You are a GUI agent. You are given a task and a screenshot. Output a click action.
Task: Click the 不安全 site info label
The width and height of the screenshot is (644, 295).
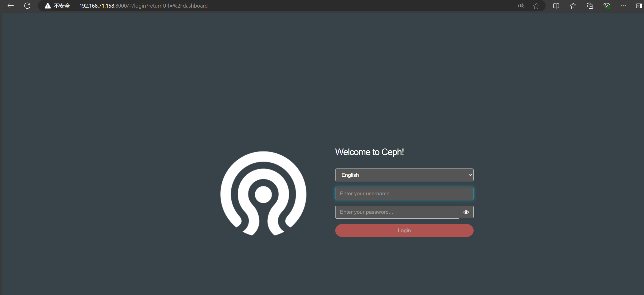62,6
